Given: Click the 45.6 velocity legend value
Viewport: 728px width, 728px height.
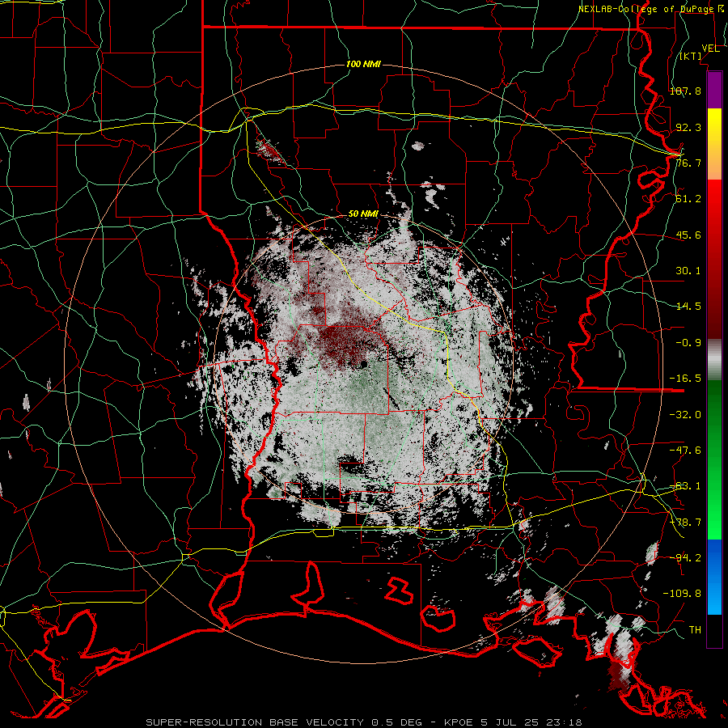Looking at the screenshot, I should tap(688, 235).
